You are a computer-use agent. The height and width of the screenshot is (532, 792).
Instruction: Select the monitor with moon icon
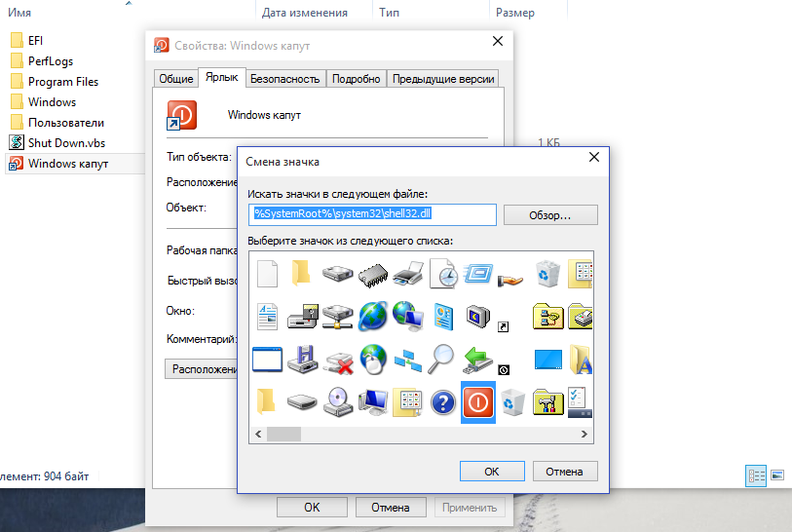[x=477, y=317]
